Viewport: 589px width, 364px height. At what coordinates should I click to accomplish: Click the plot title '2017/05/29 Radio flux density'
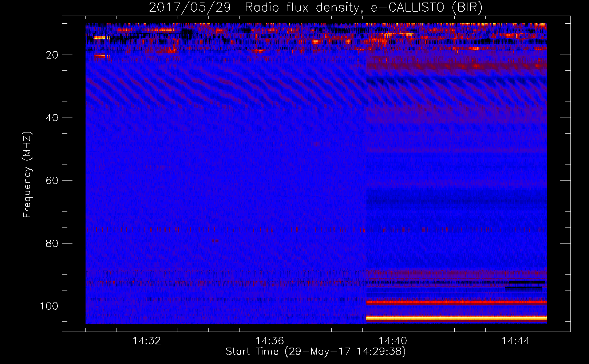pyautogui.click(x=254, y=8)
